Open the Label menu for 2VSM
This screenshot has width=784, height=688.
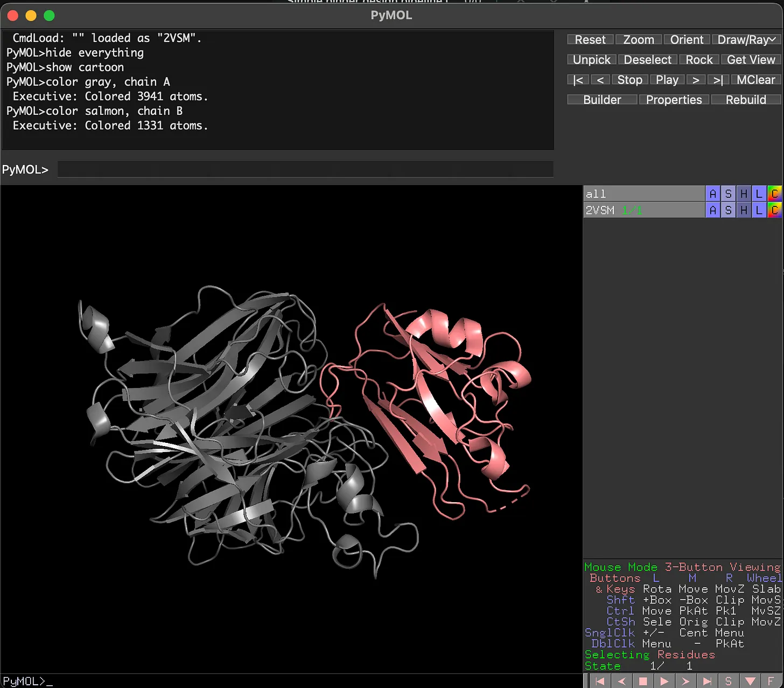click(759, 210)
